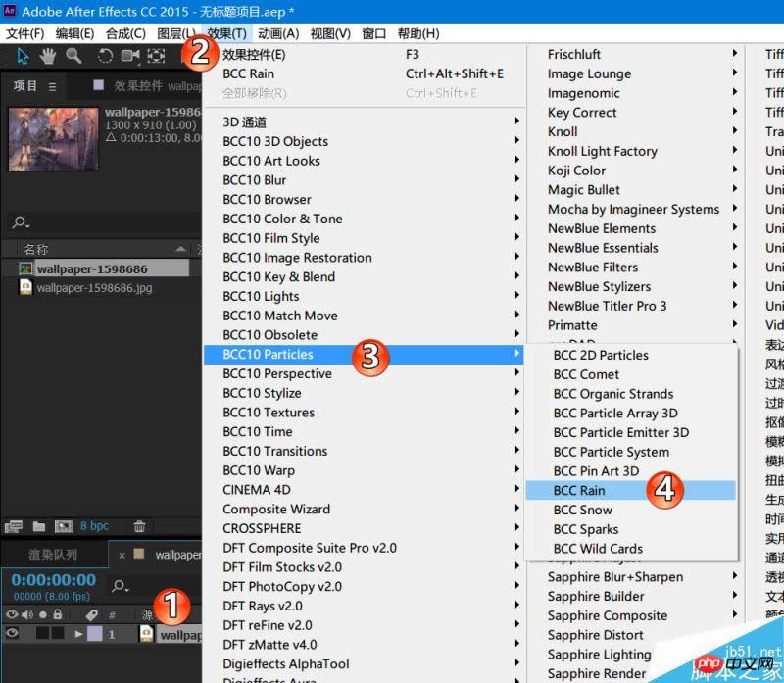Expand layer 1 properties triangle
Screen dimensions: 784x683
click(79, 634)
